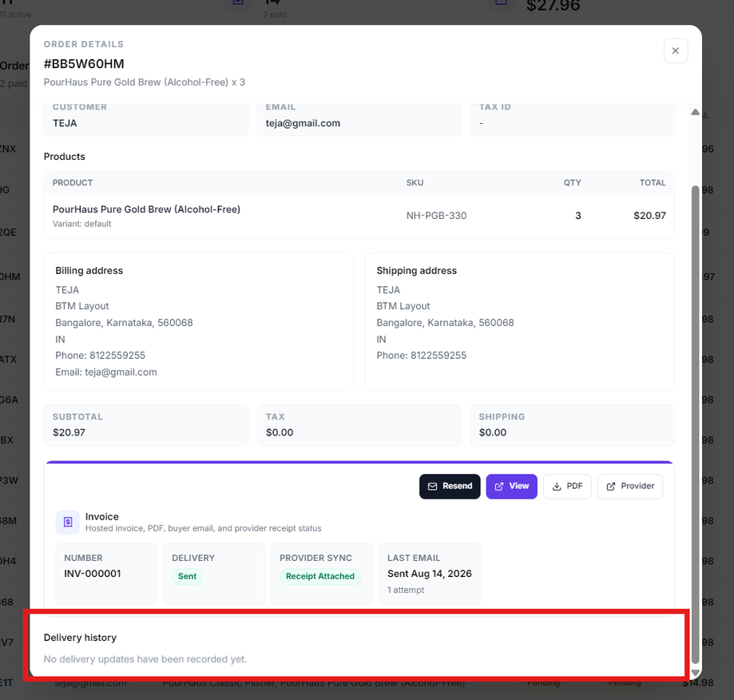Image resolution: width=734 pixels, height=700 pixels.
Task: Click the Receipt Attached badge
Action: tap(320, 576)
